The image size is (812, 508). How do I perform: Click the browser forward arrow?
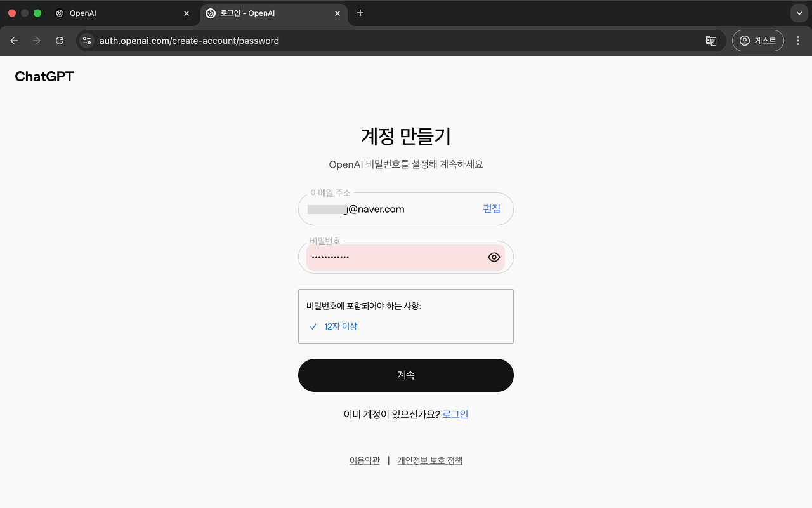(37, 41)
